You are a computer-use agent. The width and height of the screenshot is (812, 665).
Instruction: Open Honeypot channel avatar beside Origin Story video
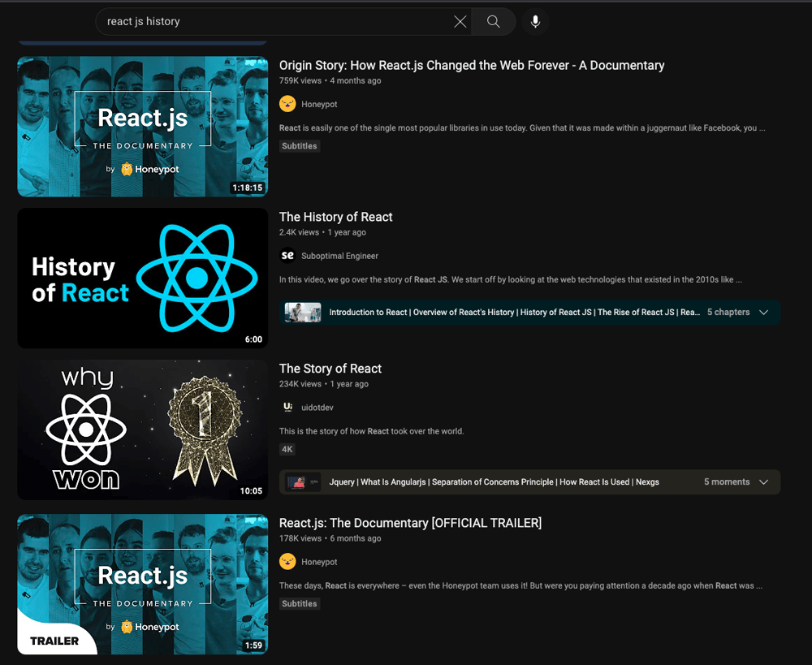(287, 104)
